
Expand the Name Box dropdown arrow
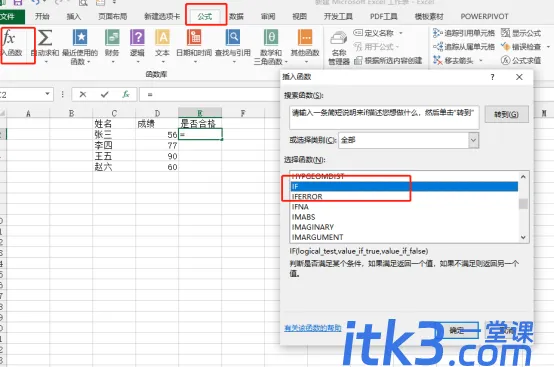[47, 94]
